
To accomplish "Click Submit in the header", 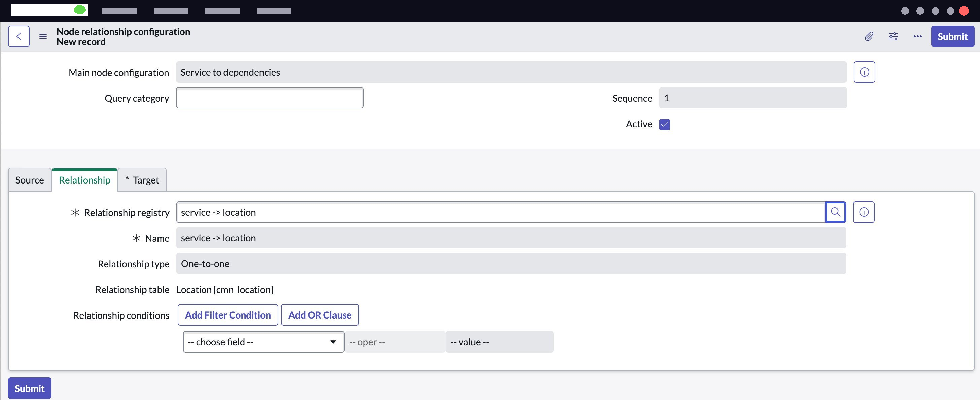I will tap(953, 37).
